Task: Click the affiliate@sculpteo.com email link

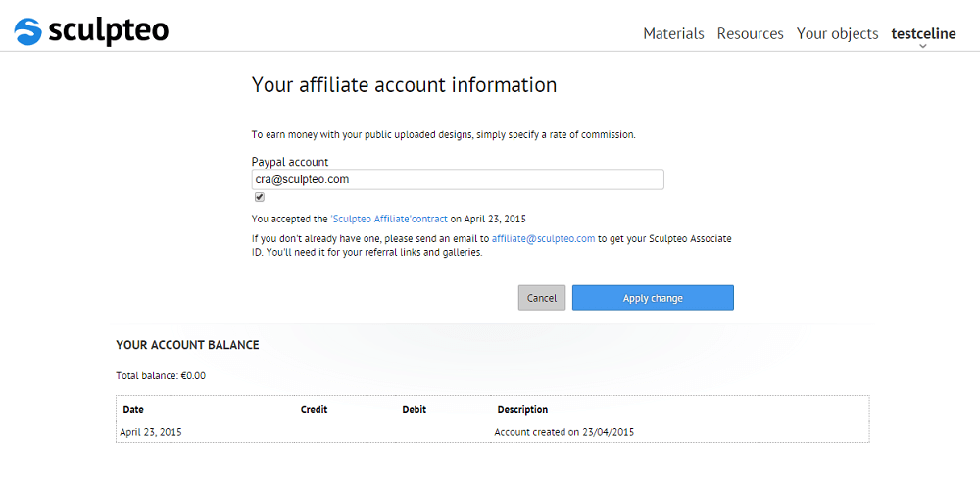Action: coord(543,239)
